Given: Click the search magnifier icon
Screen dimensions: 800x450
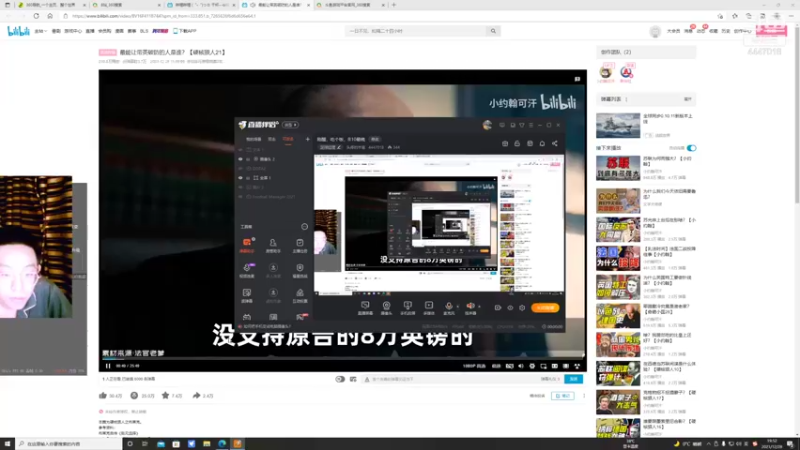Looking at the screenshot, I should click(x=493, y=31).
